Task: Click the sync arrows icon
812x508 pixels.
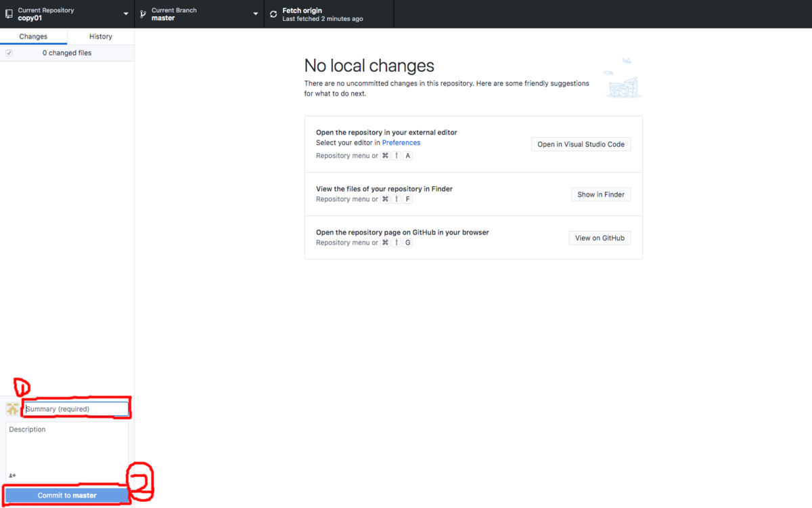Action: (x=273, y=14)
